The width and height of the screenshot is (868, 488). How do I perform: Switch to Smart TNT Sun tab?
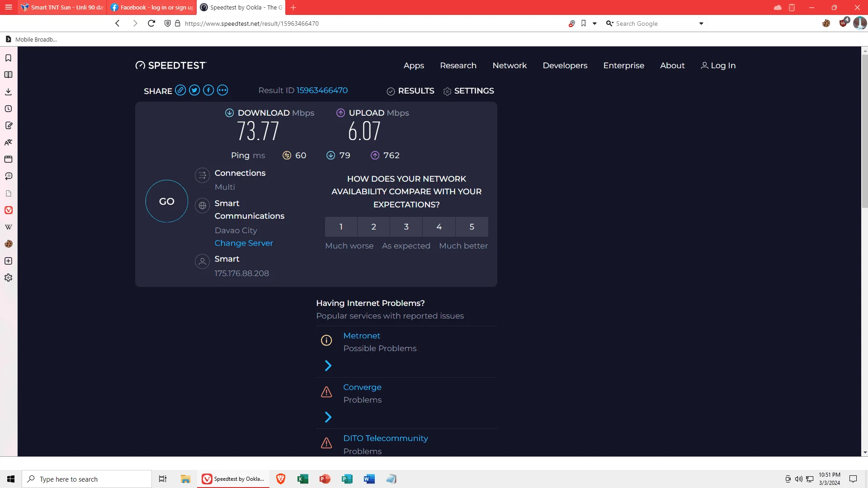click(x=62, y=7)
